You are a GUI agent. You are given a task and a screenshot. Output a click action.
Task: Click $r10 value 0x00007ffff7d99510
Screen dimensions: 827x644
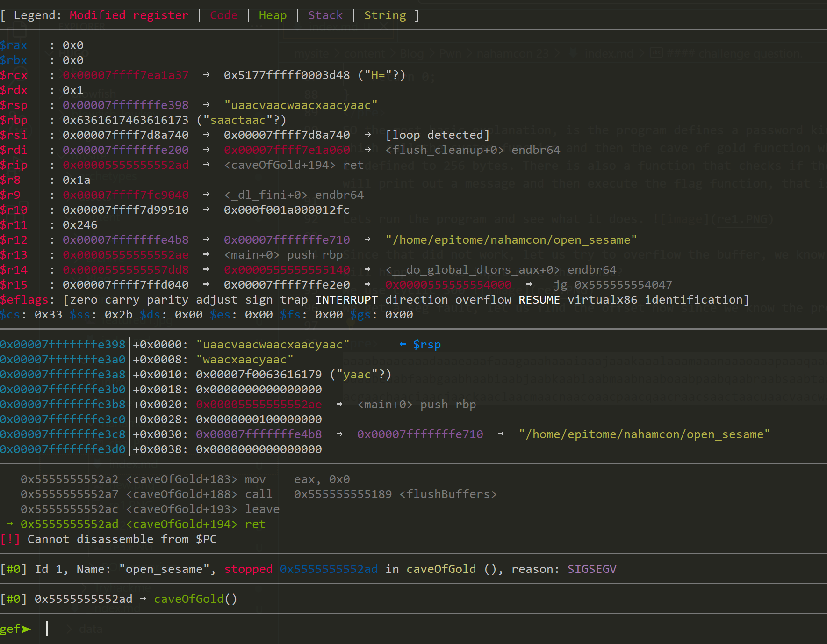click(126, 210)
